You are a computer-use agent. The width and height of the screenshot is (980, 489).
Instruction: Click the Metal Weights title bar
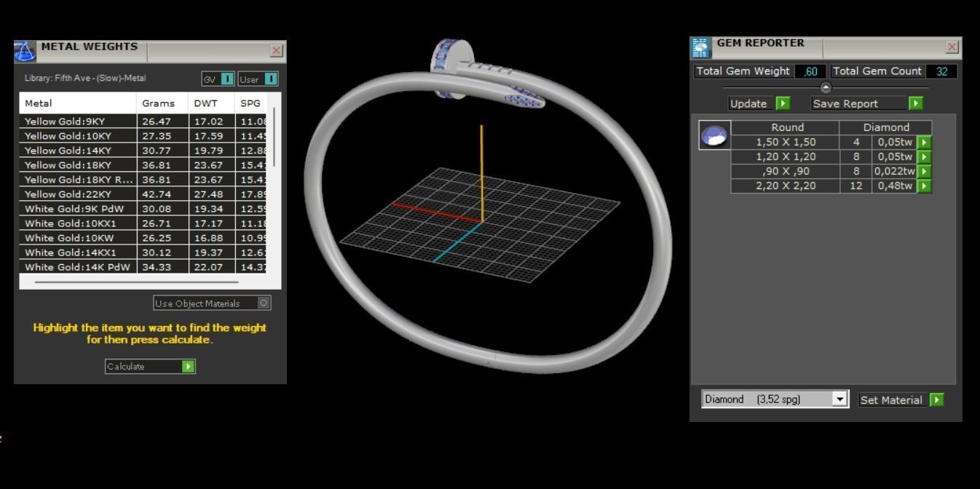coord(151,52)
